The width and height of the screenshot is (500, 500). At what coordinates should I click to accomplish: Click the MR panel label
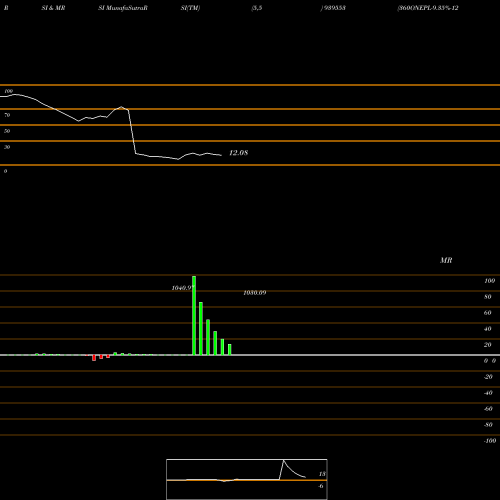[x=446, y=260]
